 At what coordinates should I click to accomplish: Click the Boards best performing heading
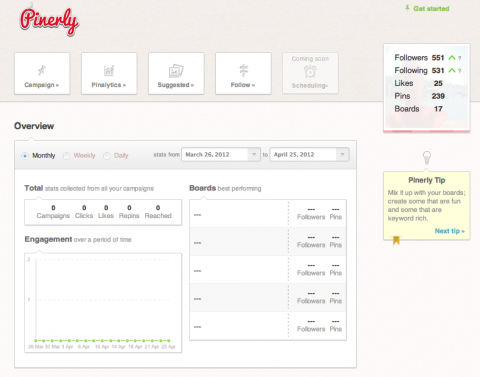(225, 188)
